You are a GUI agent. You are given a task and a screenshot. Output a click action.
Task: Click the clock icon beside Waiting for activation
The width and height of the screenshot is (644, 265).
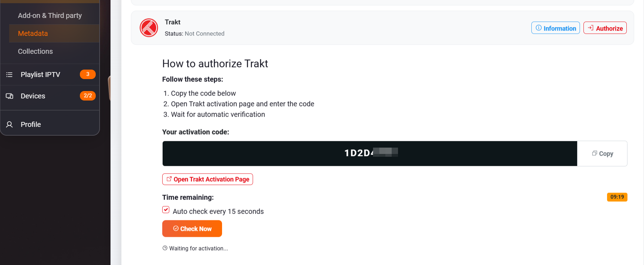click(165, 248)
